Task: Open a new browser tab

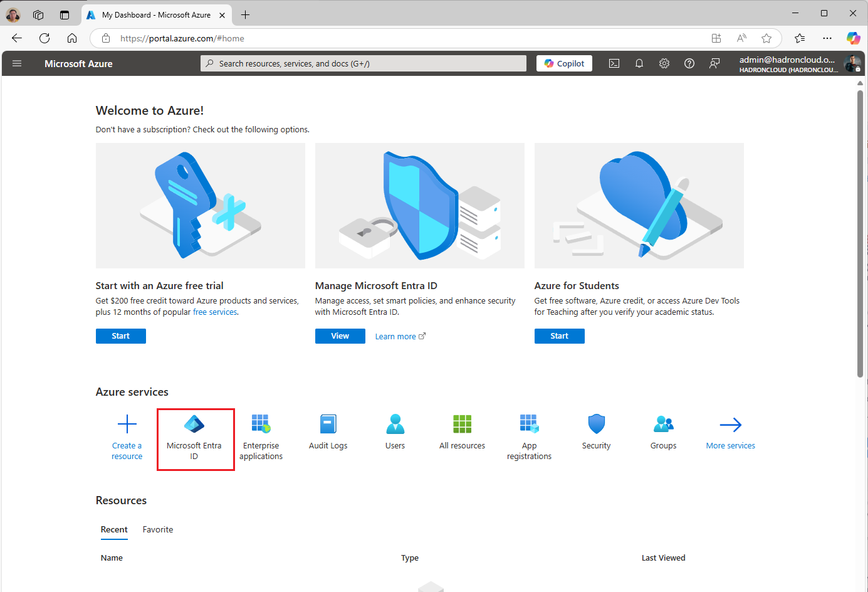Action: tap(246, 14)
